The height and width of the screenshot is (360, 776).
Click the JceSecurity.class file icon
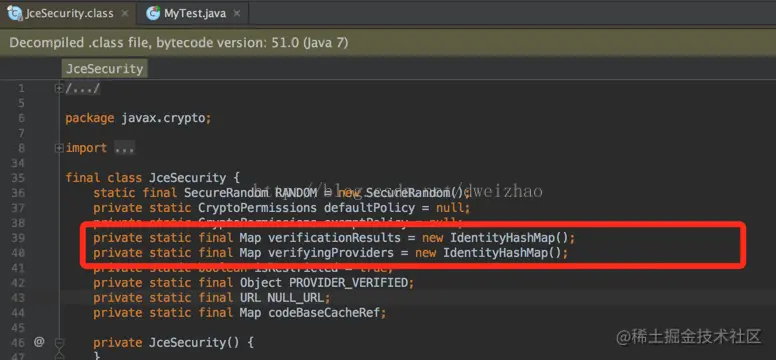pos(15,13)
